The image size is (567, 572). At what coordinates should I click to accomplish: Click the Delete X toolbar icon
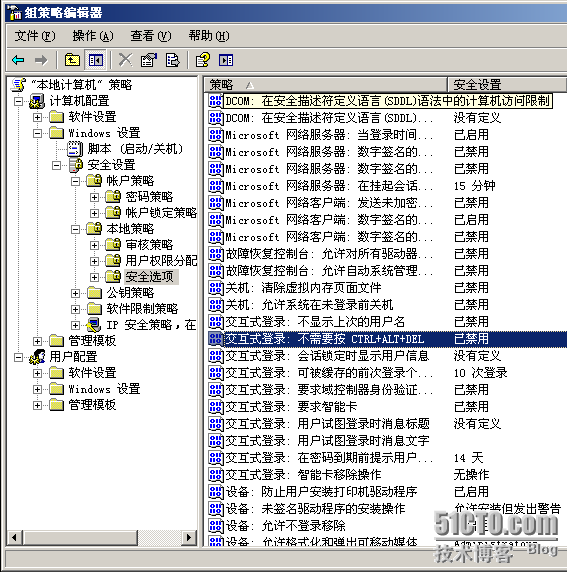tap(126, 60)
